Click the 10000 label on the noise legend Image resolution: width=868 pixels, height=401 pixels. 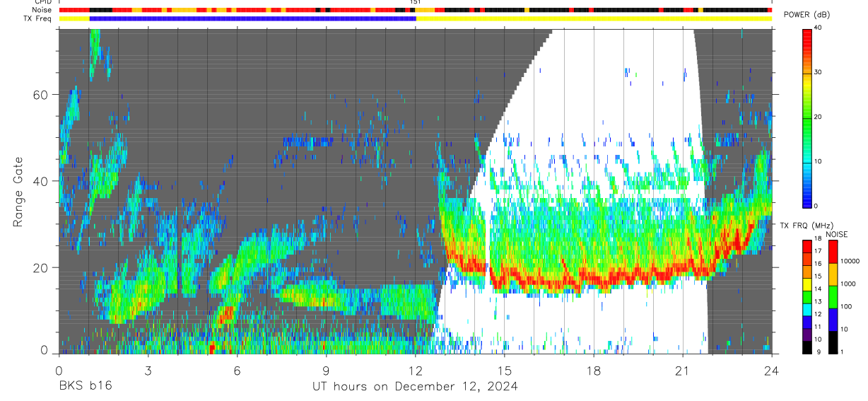coord(850,261)
